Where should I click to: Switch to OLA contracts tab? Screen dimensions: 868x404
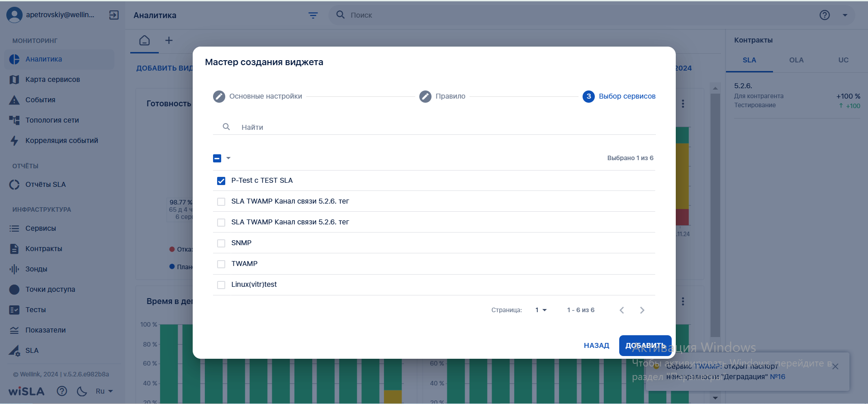(797, 60)
